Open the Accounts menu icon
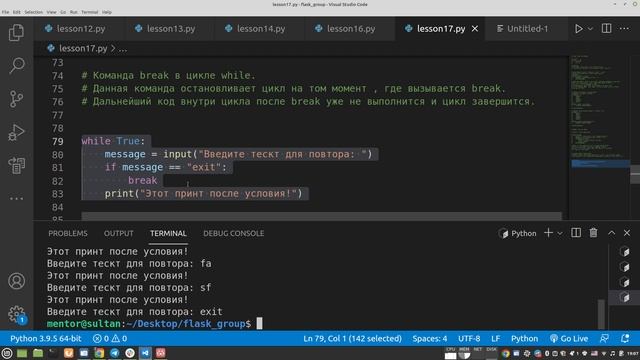Screen dimensions: 640x360 (16, 281)
